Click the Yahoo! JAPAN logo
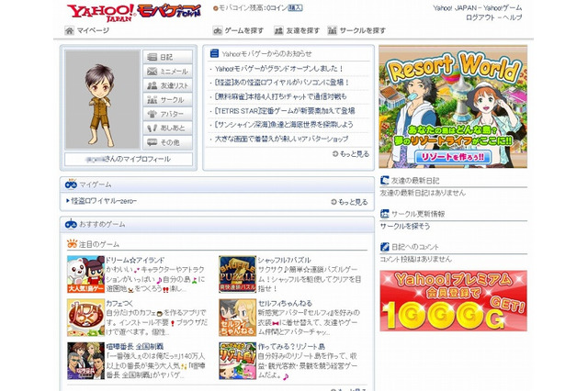Image resolution: width=588 pixels, height=391 pixels. point(100,13)
